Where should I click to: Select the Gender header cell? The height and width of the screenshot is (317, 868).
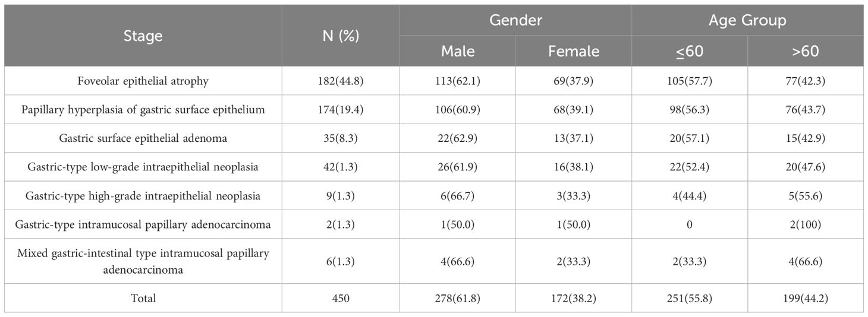pyautogui.click(x=515, y=20)
